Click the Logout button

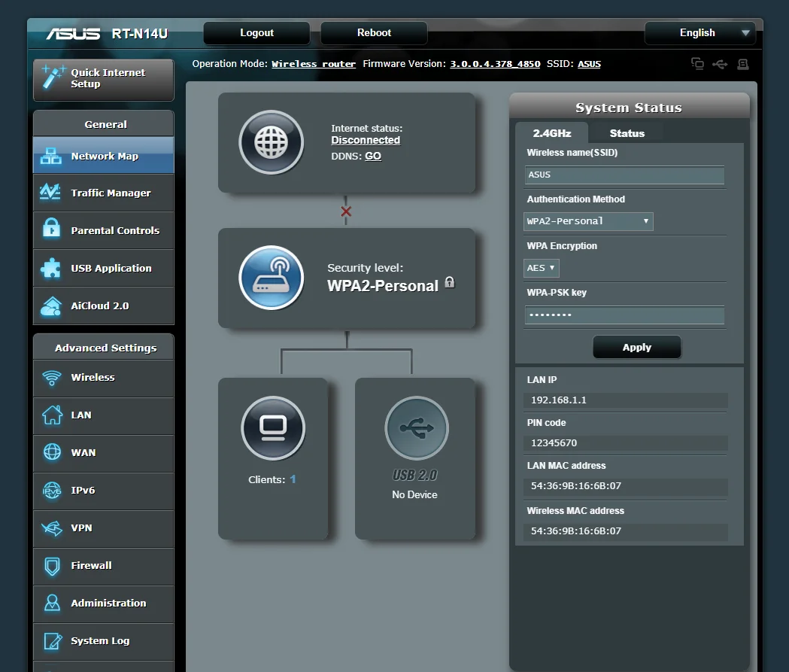pos(256,32)
